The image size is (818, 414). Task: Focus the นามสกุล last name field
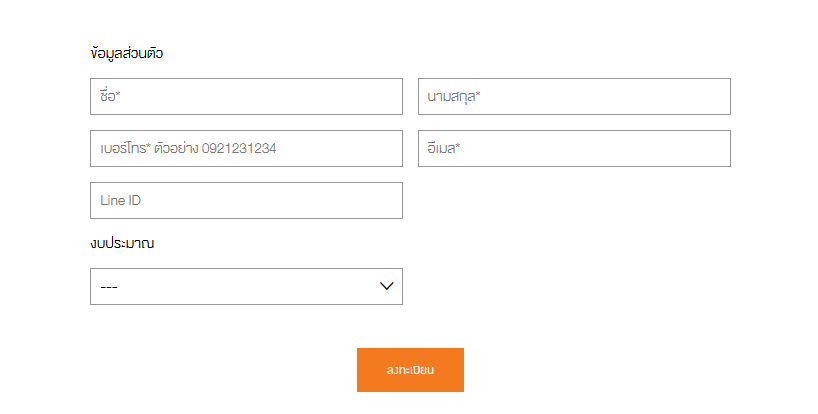click(x=574, y=96)
